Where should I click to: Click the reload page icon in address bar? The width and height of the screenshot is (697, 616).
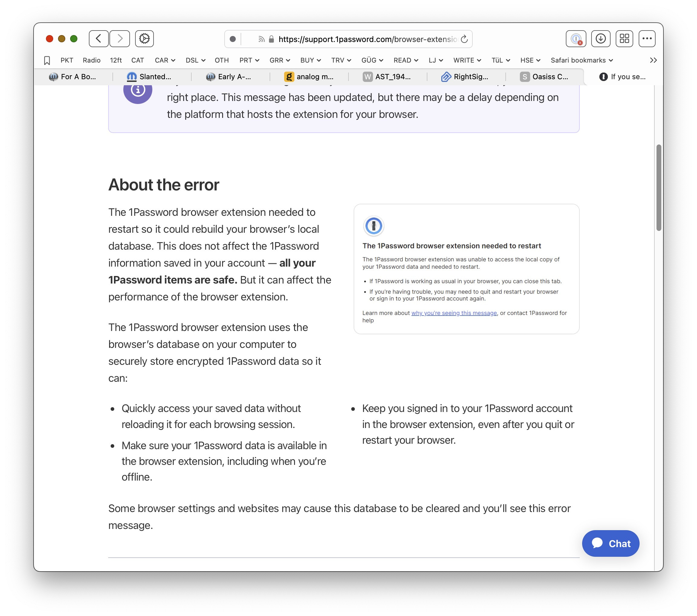(464, 39)
